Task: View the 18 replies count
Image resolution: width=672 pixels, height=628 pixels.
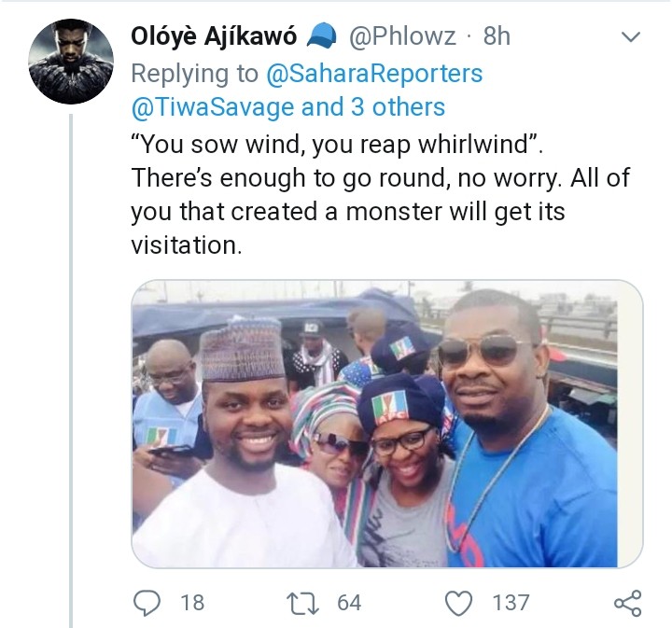Action: pos(191,603)
